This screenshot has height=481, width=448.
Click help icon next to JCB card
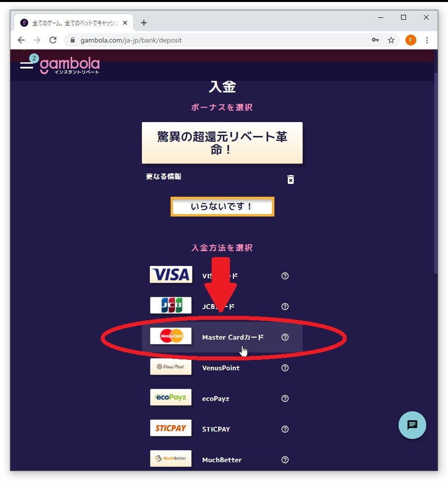pos(285,306)
